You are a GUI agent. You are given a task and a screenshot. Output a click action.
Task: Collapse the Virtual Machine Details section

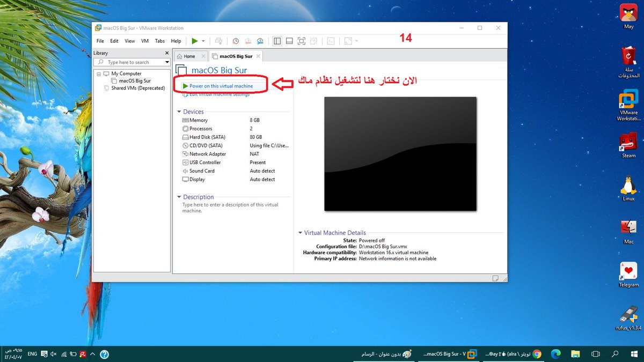301,233
